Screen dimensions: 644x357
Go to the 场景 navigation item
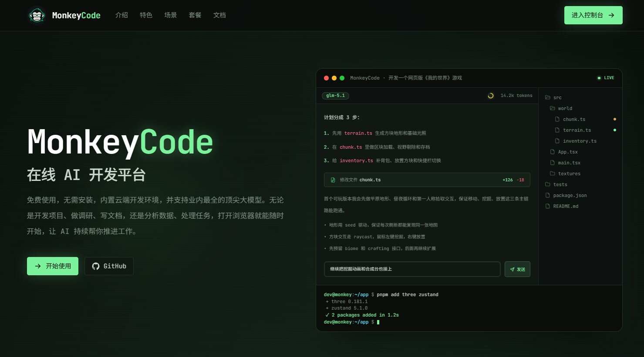(170, 15)
